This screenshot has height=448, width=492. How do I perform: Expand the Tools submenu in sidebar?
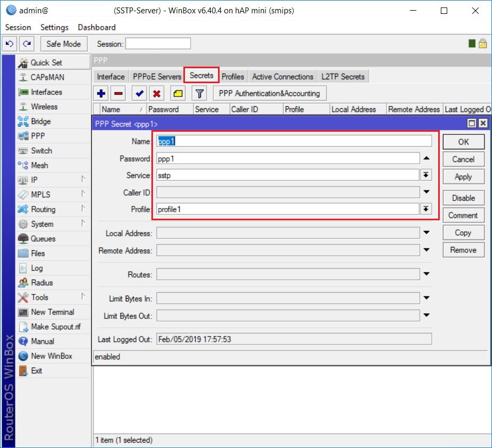[83, 297]
